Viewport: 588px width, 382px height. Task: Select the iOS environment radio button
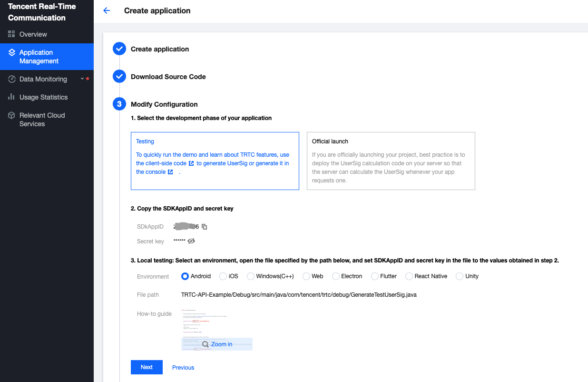[x=223, y=276]
